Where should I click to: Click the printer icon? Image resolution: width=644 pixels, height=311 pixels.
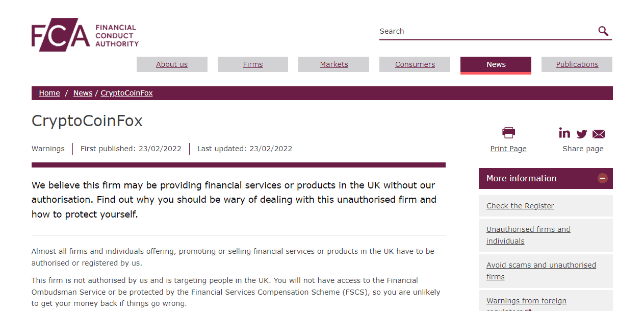click(x=508, y=133)
